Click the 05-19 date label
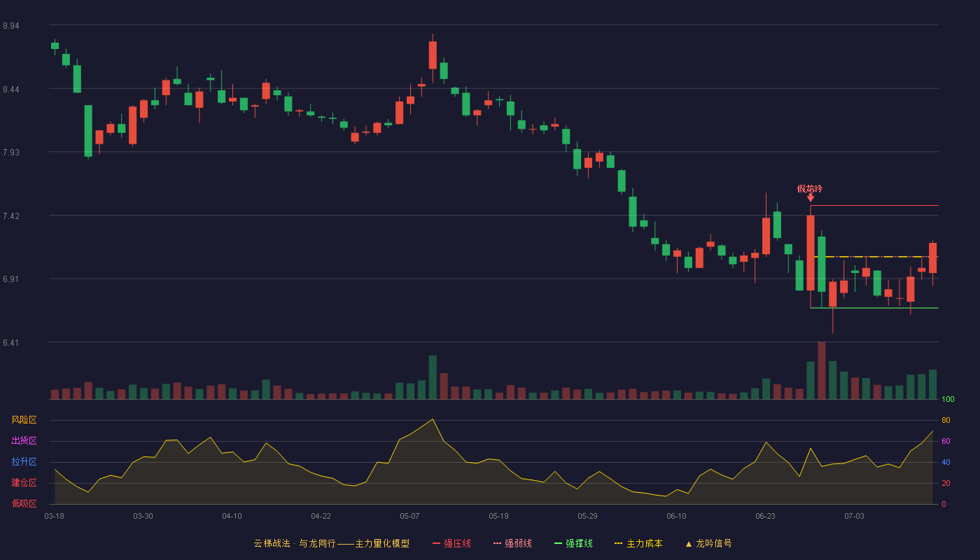 pyautogui.click(x=498, y=516)
